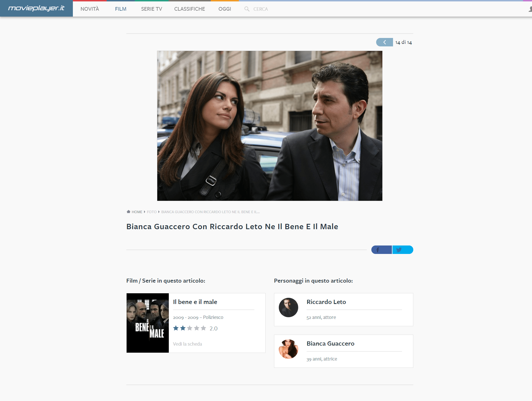Share on Twitter button

403,250
